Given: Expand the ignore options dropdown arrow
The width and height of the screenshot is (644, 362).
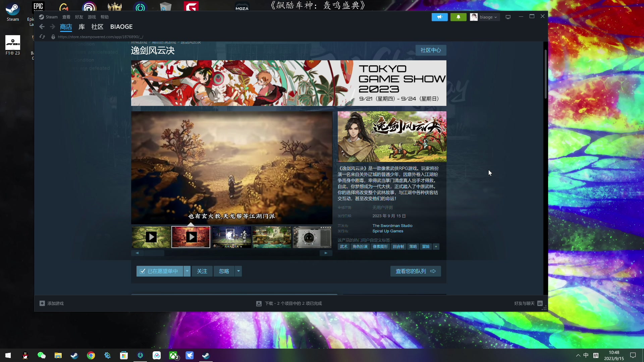Looking at the screenshot, I should coord(238,271).
